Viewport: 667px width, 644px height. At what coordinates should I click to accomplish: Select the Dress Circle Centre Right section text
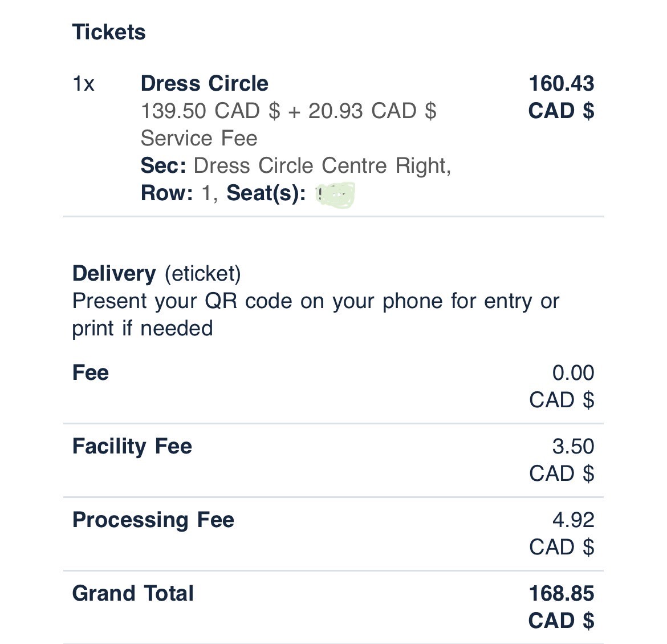click(322, 165)
